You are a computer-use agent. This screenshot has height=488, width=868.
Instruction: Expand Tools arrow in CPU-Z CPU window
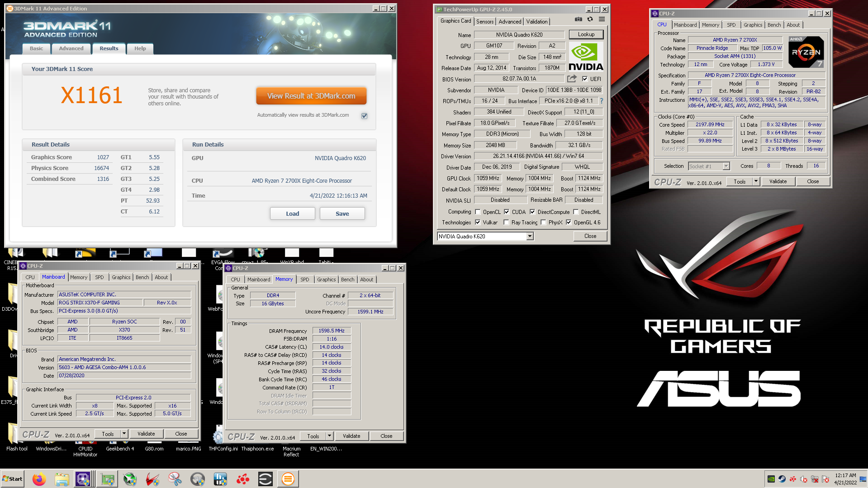coord(755,181)
